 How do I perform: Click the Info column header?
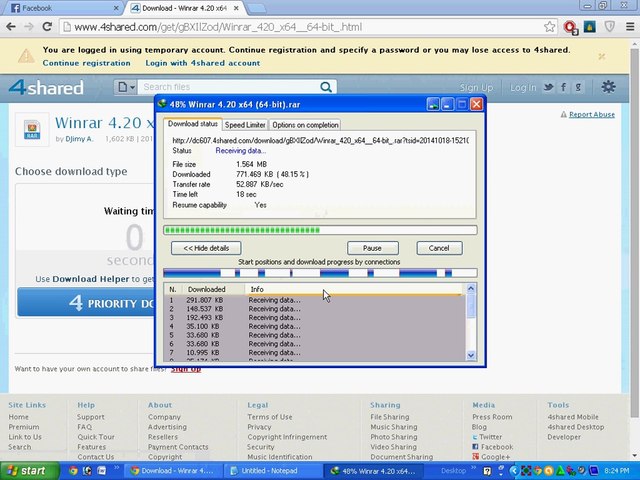(x=354, y=289)
